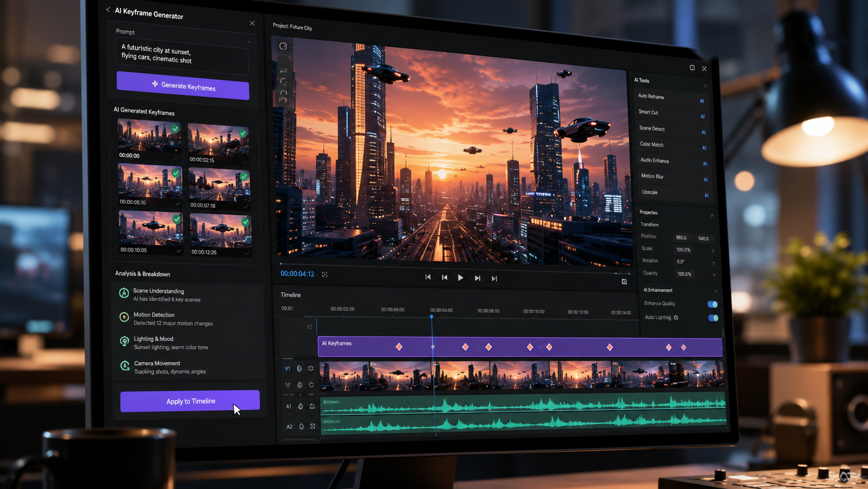
Task: Click the AI badge for Auto Reframe
Action: pyautogui.click(x=702, y=101)
